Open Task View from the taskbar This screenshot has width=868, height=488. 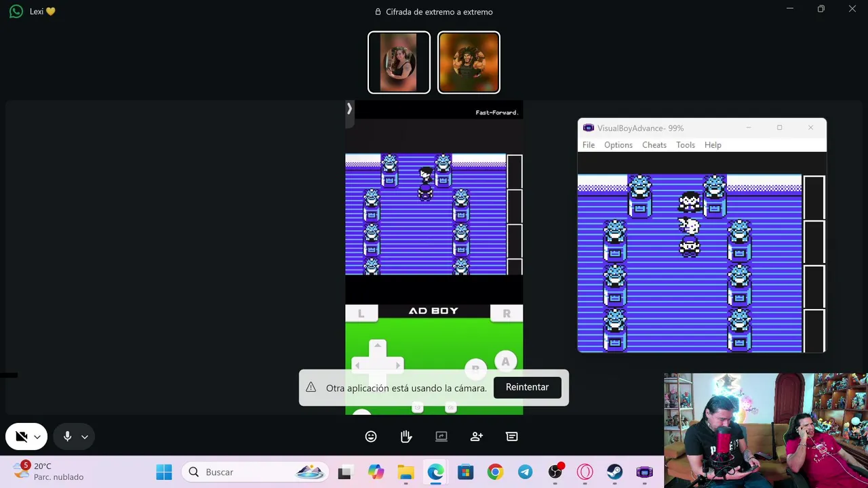[344, 472]
